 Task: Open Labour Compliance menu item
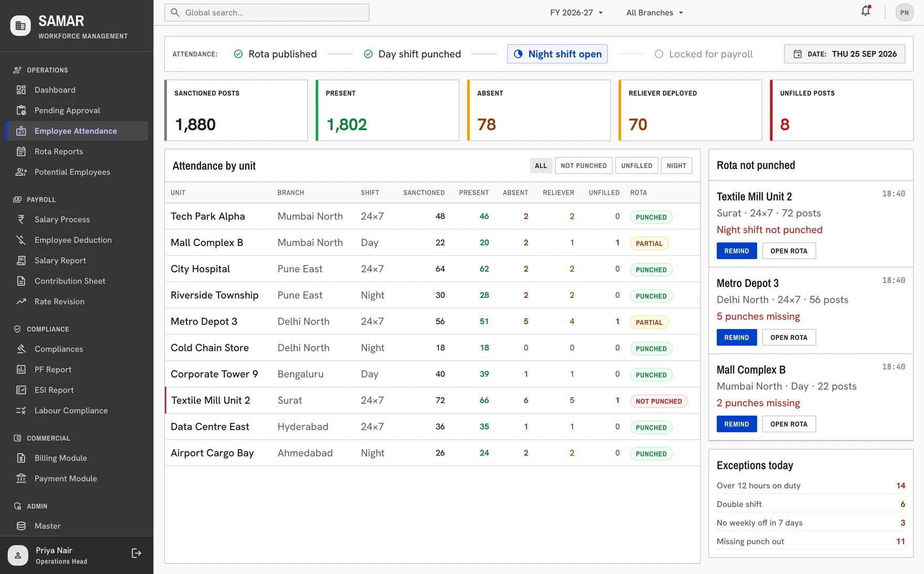tap(77, 410)
